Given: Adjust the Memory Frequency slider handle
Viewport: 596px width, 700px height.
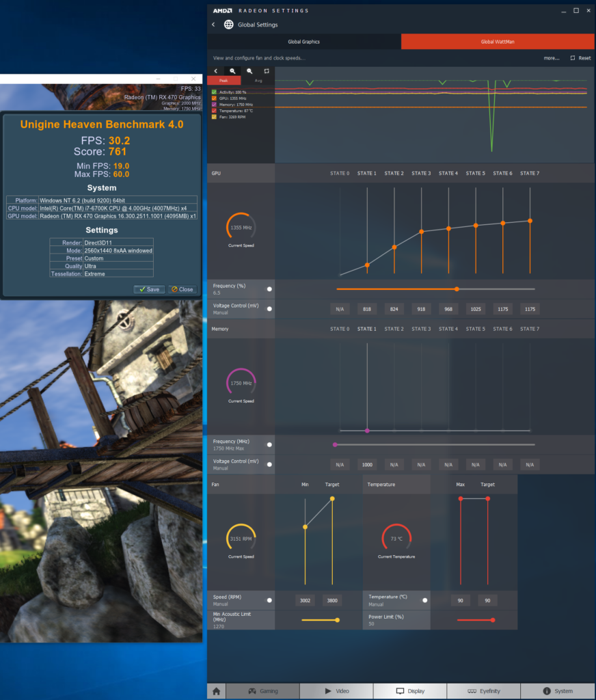Looking at the screenshot, I should coord(336,444).
